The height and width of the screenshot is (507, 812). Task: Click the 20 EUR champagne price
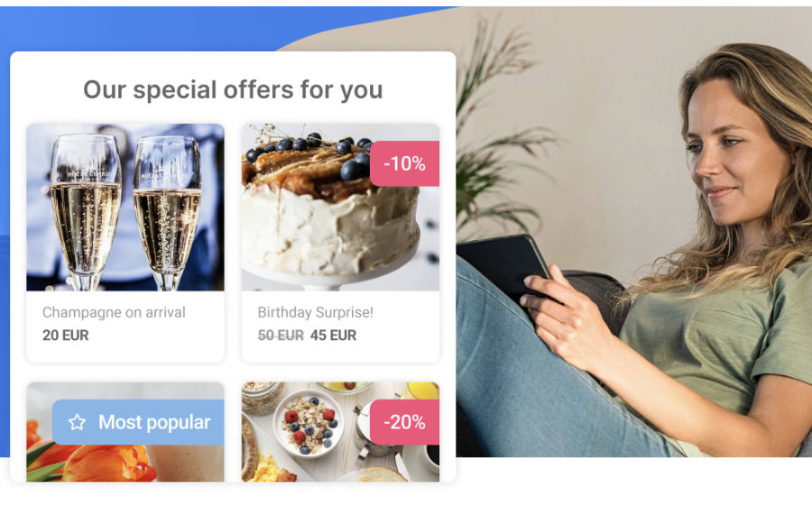(x=66, y=335)
